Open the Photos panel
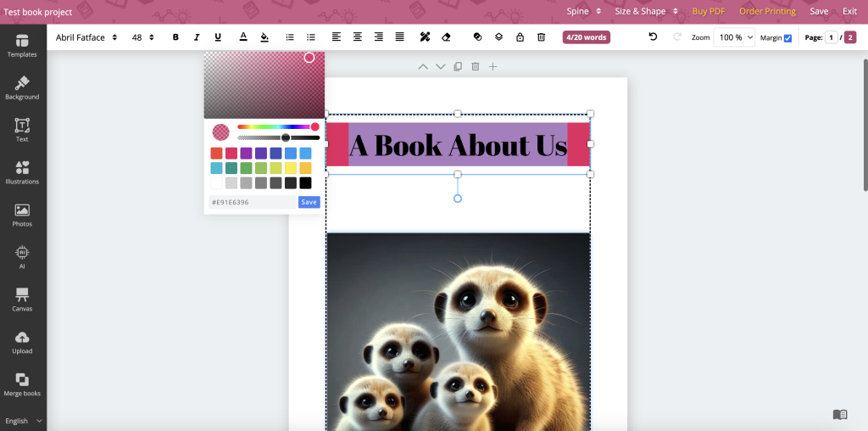Image resolution: width=868 pixels, height=431 pixels. pyautogui.click(x=22, y=215)
